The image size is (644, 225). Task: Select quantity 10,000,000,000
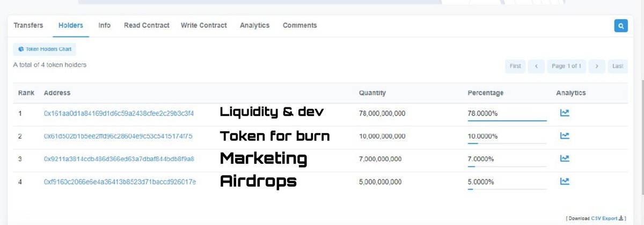[382, 136]
